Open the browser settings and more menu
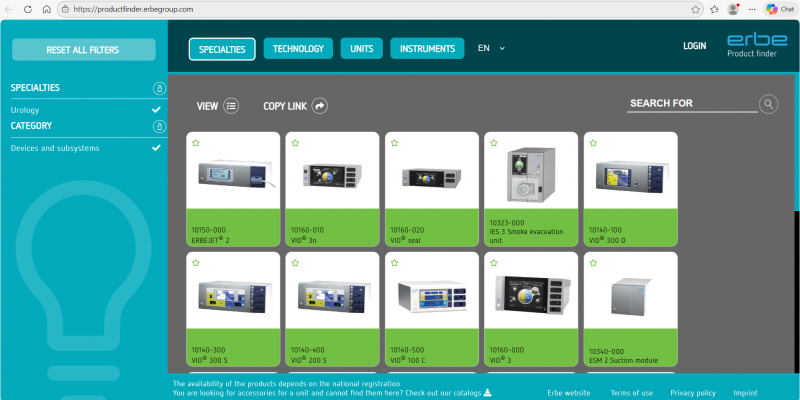 coord(752,9)
